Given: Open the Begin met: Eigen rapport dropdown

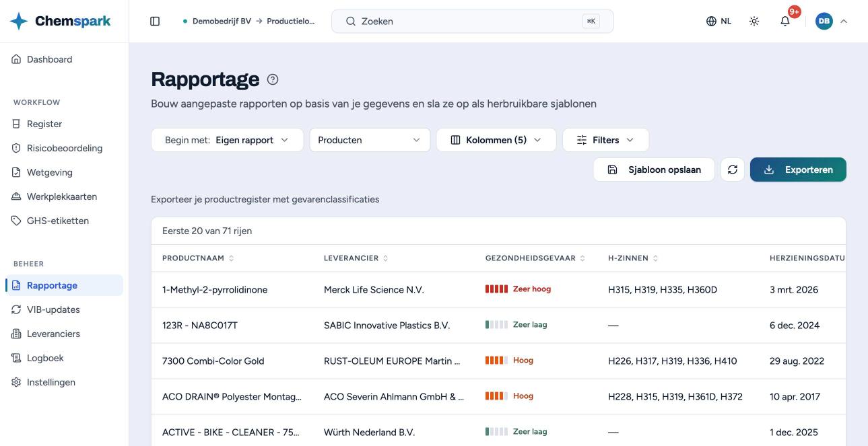Looking at the screenshot, I should pos(227,140).
